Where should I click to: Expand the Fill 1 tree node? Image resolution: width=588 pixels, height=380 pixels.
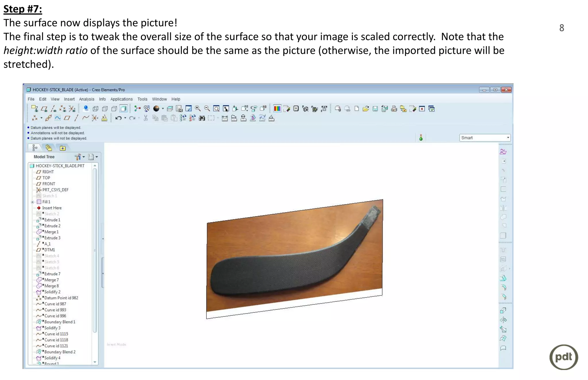(x=32, y=202)
